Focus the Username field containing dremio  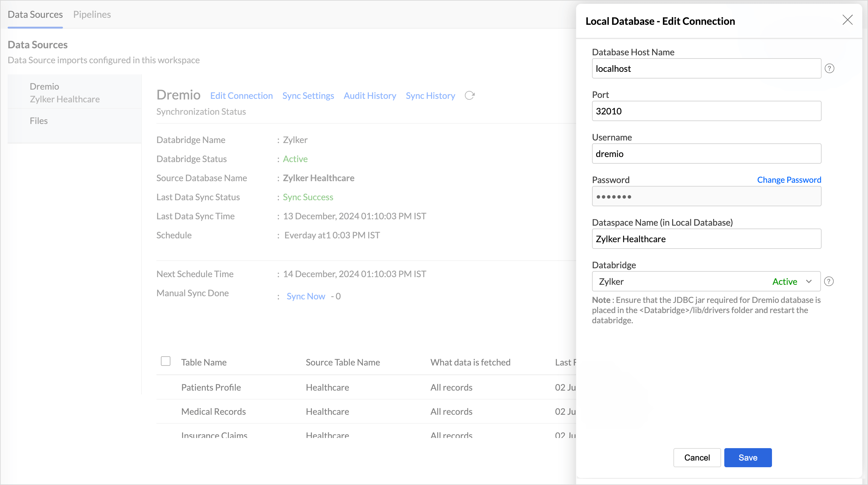(706, 154)
